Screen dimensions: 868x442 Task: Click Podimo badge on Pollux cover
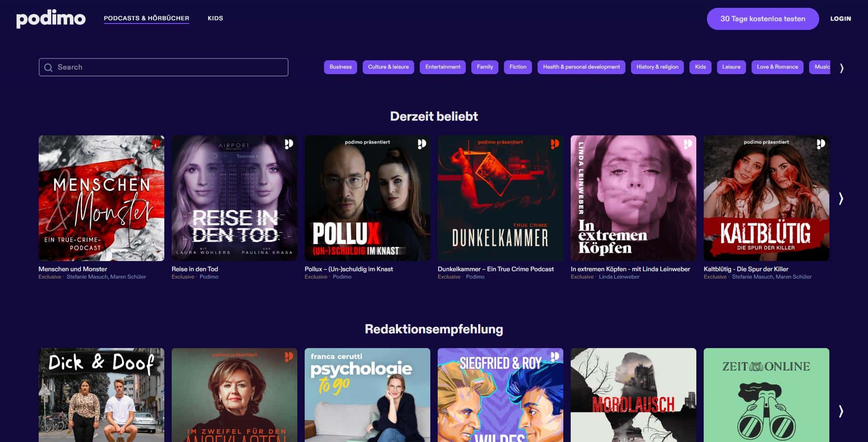click(x=422, y=144)
